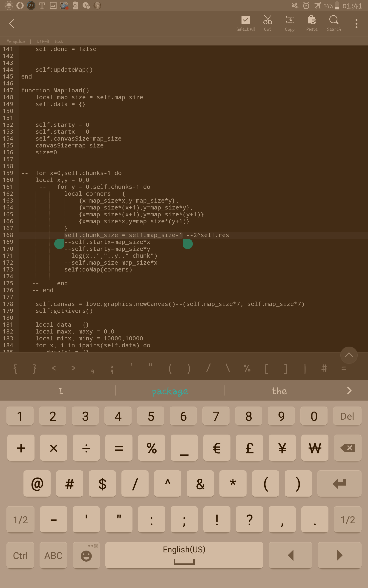The height and width of the screenshot is (588, 368).
Task: Tap the caret ^ key
Action: 168,483
